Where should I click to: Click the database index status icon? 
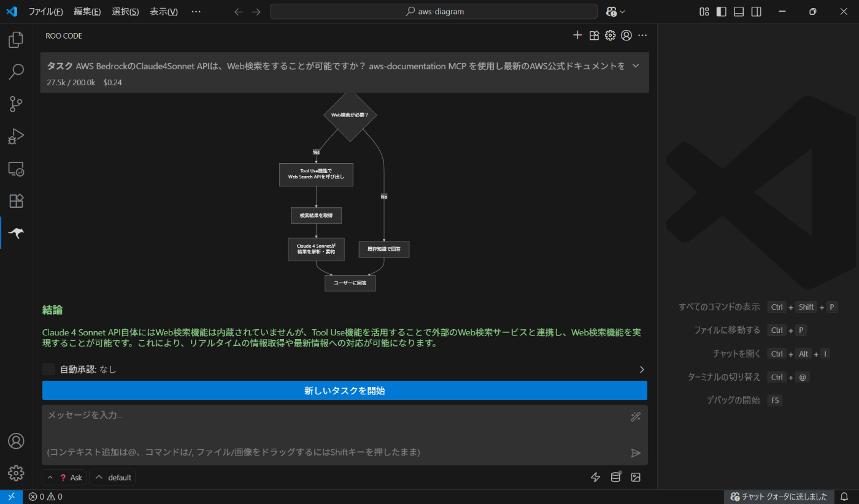615,477
